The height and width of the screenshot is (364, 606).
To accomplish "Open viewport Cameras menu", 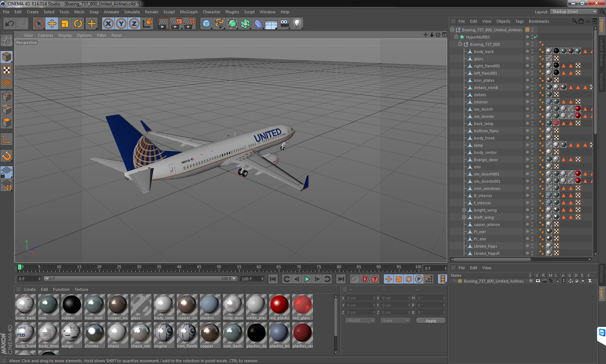I will point(45,35).
